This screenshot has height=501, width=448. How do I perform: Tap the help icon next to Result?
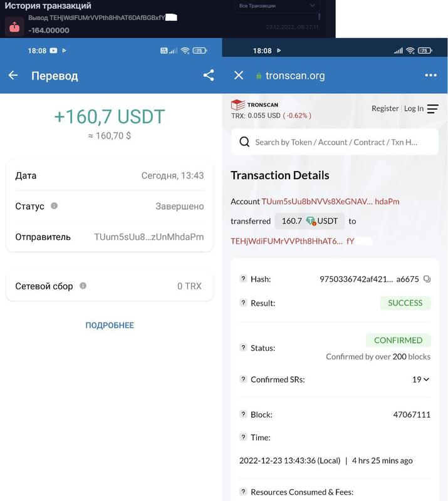pyautogui.click(x=243, y=302)
